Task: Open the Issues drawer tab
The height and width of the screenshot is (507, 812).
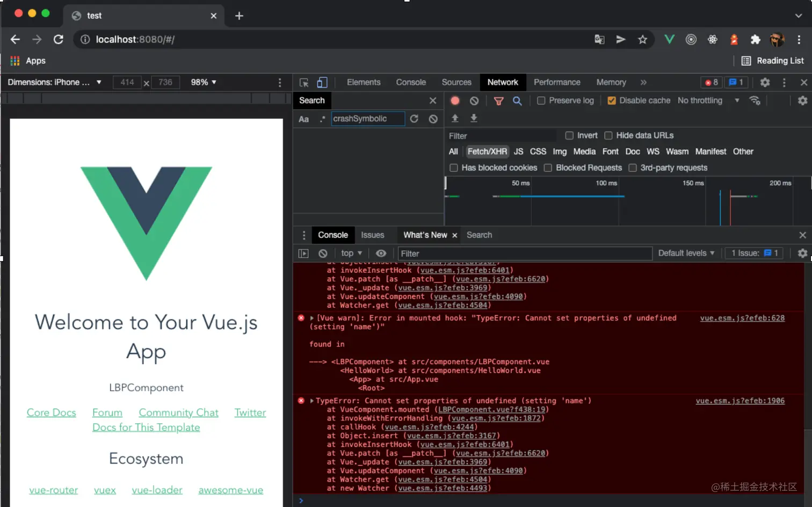Action: tap(373, 235)
